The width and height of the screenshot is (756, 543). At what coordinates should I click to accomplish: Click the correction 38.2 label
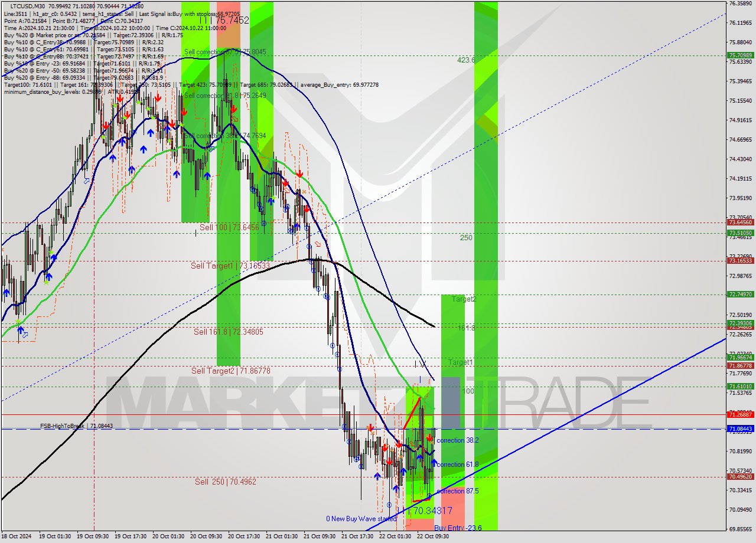tap(457, 440)
